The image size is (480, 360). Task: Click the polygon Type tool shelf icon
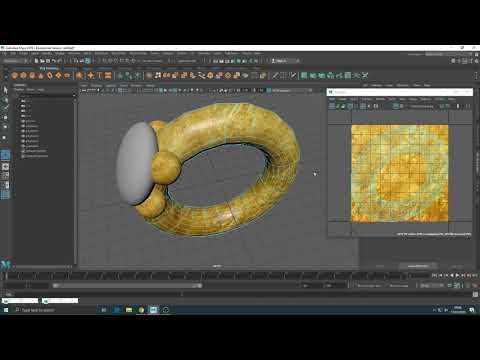pyautogui.click(x=99, y=76)
